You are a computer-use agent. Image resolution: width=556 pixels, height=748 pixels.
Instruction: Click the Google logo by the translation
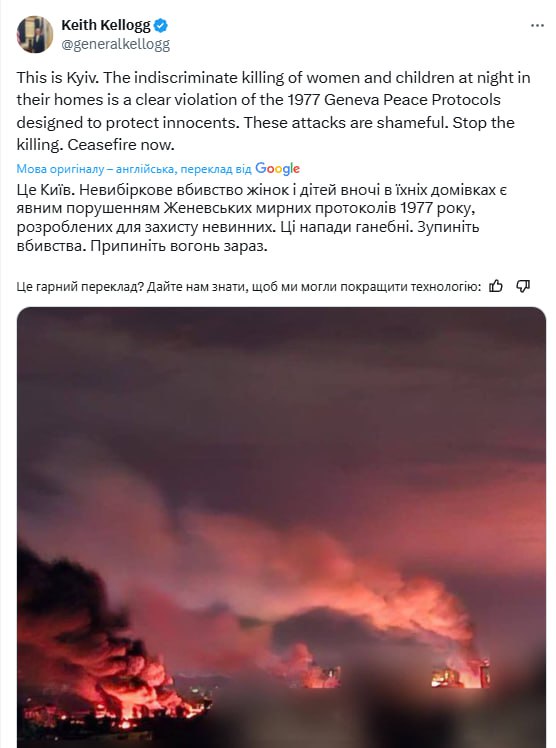(x=278, y=169)
